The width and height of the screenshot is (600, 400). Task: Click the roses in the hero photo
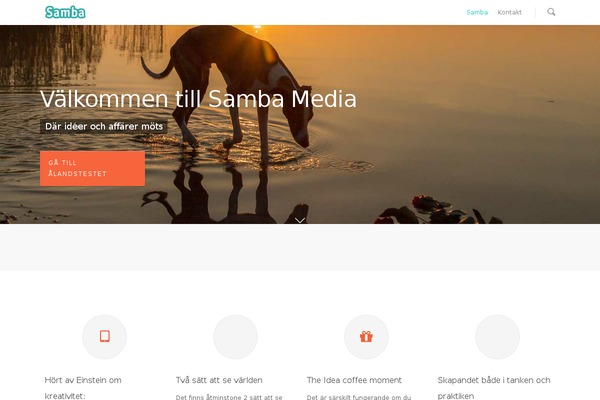[436, 211]
